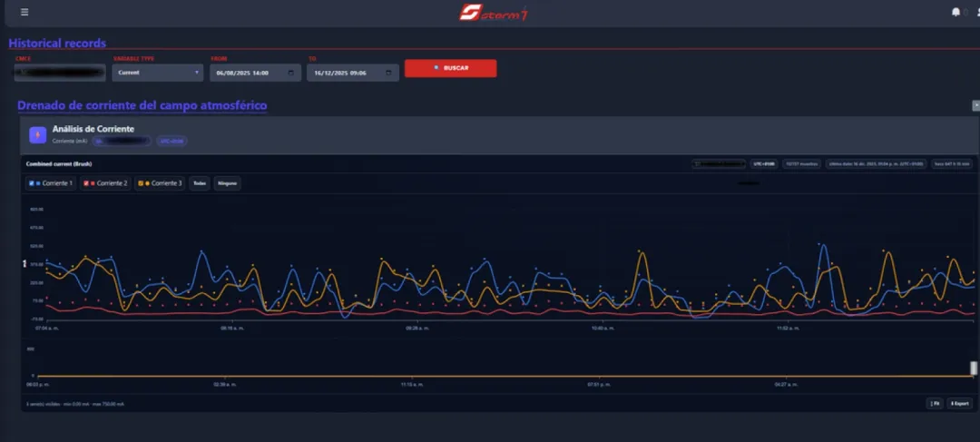Image resolution: width=980 pixels, height=442 pixels.
Task: Click the '10:40 a. m.' axis label
Action: 603,328
